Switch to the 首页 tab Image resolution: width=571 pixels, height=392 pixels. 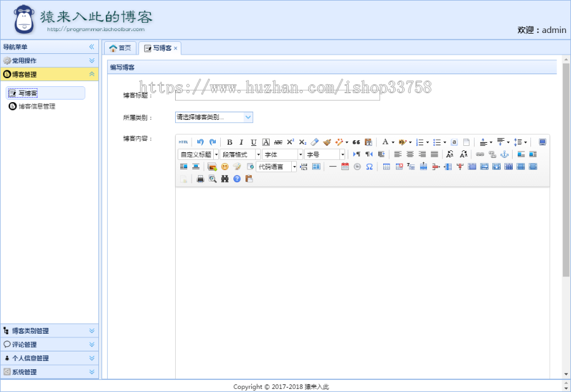[x=120, y=48]
